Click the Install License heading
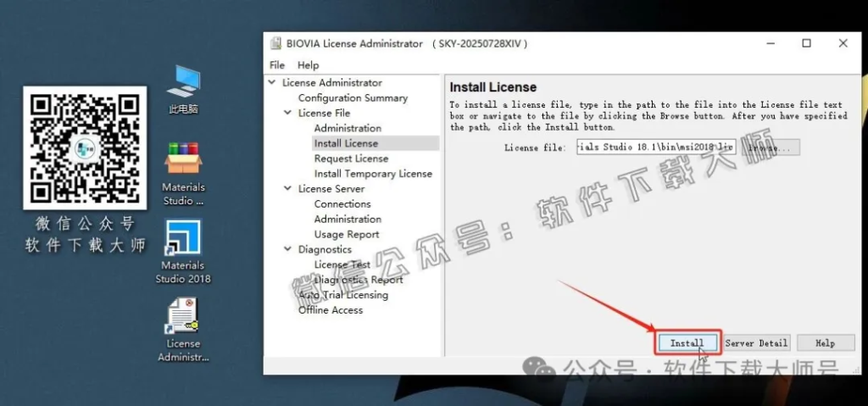868x406 pixels. (492, 87)
